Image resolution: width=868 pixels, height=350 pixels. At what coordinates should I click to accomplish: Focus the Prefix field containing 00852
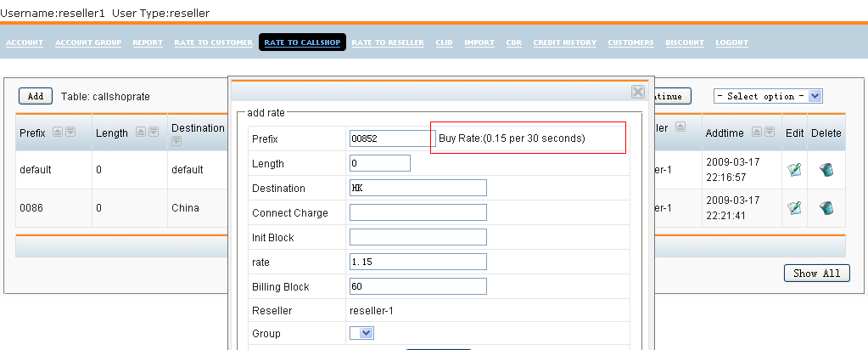point(393,138)
